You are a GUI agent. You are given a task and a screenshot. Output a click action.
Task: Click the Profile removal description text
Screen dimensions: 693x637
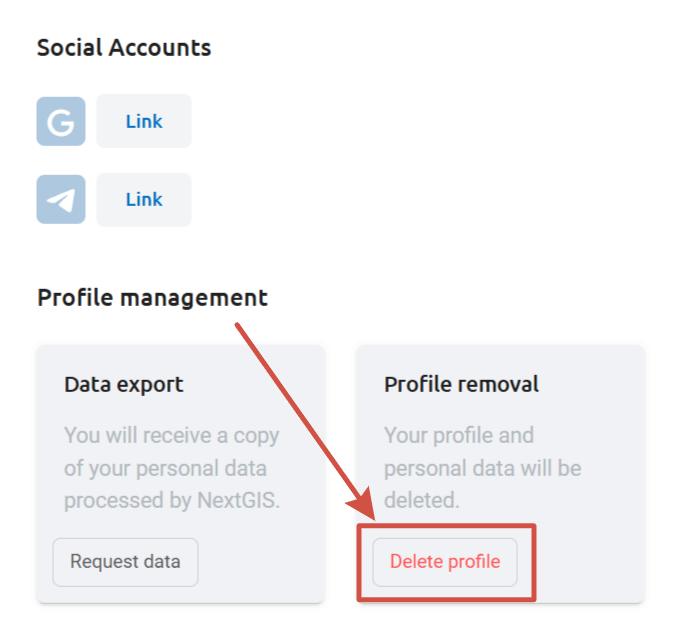pyautogui.click(x=483, y=468)
